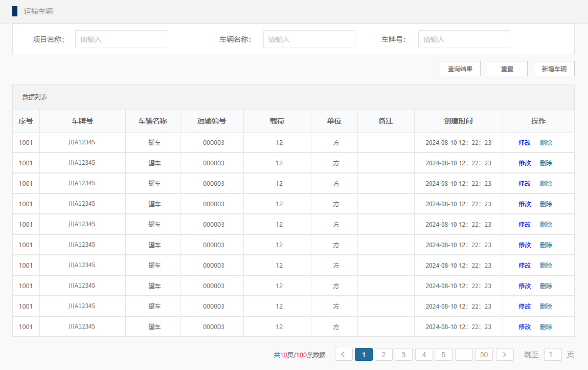The image size is (588, 370).
Task: Click 删除 in the last table row
Action: [546, 327]
